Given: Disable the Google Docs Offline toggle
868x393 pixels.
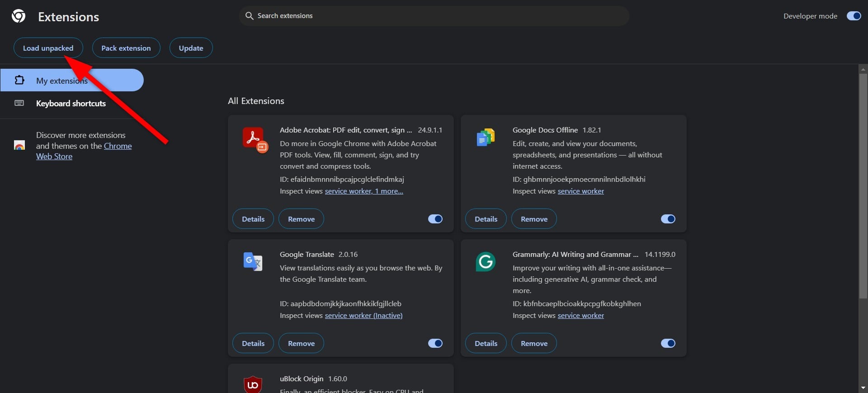Looking at the screenshot, I should 668,219.
